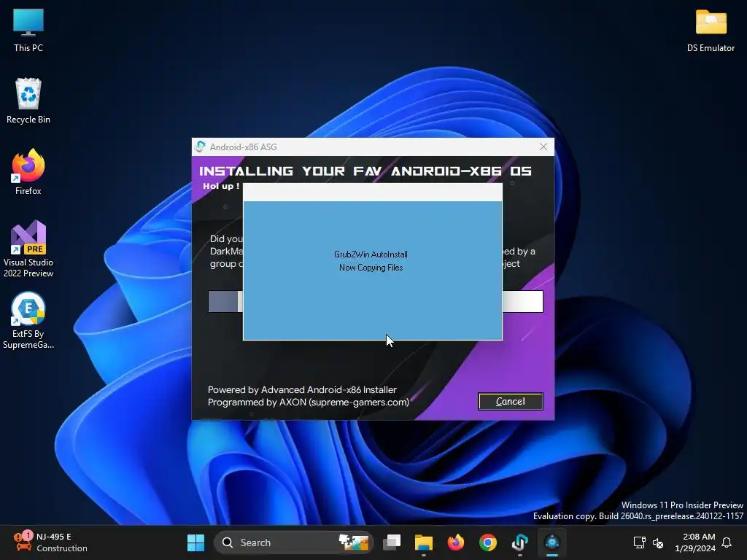Open Visual Studio 2022 Preview shortcut
747x560 pixels.
click(28, 249)
